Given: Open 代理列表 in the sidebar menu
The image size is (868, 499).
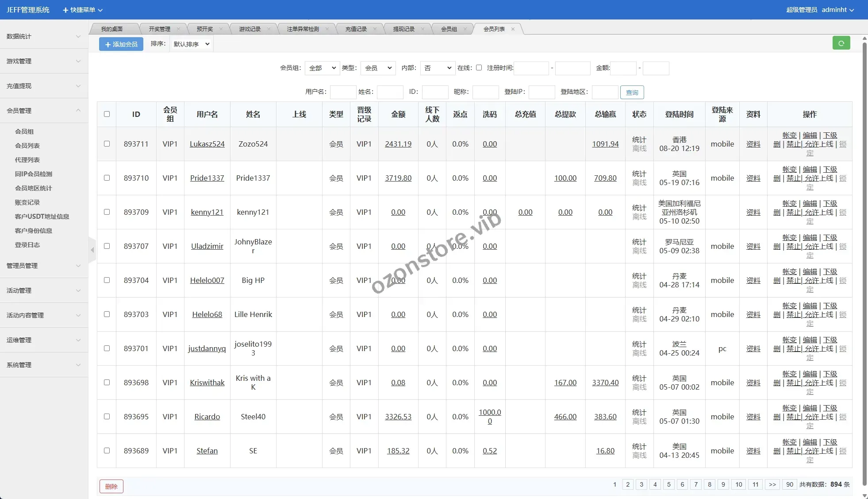Looking at the screenshot, I should tap(27, 160).
